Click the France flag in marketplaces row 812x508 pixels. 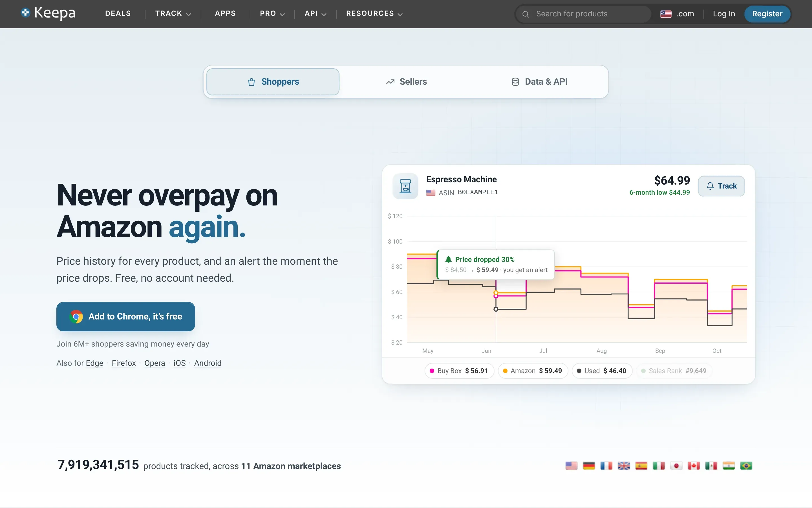point(606,466)
